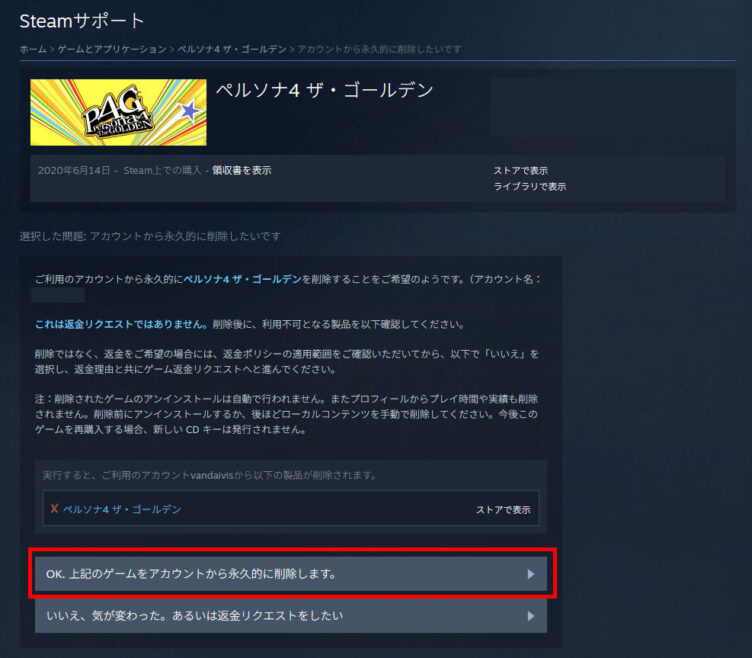Screen dimensions: 752x658
Task: Click the red X icon beside ペルソナ4
Action: pyautogui.click(x=54, y=509)
